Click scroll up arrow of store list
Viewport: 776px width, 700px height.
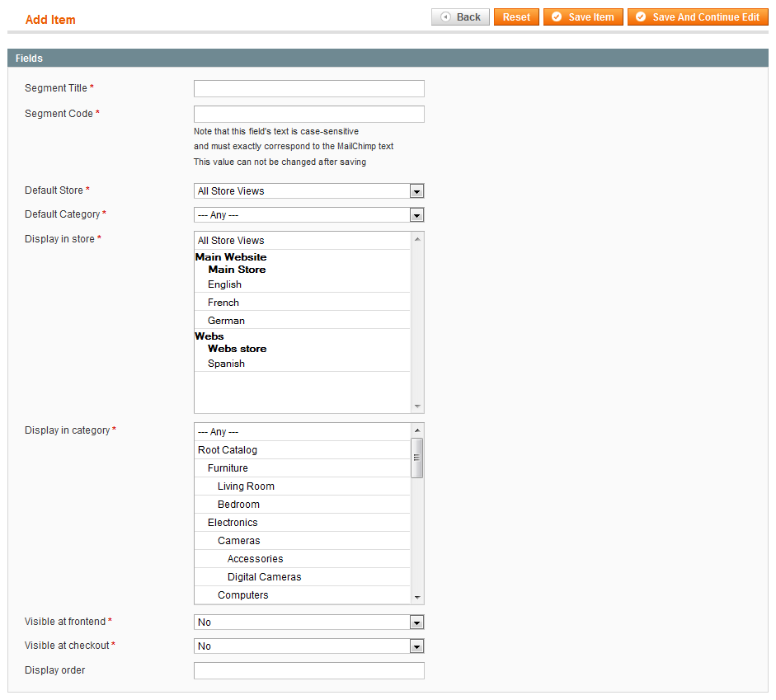click(x=417, y=239)
